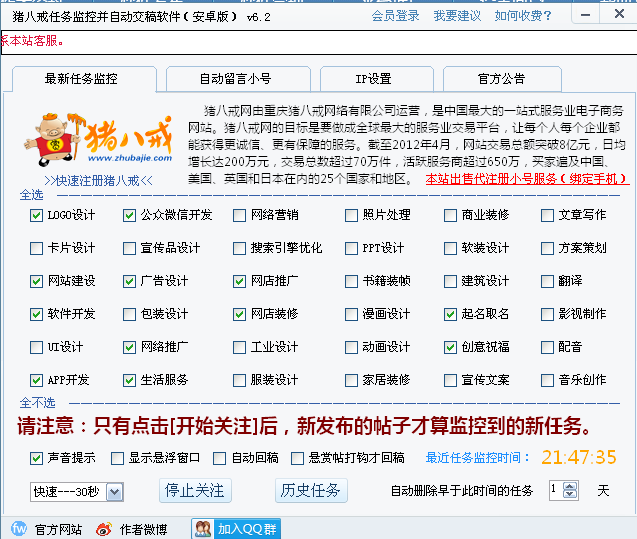The width and height of the screenshot is (637, 539).
Task: Uncheck the 起名取名 checkbox
Action: 450,314
